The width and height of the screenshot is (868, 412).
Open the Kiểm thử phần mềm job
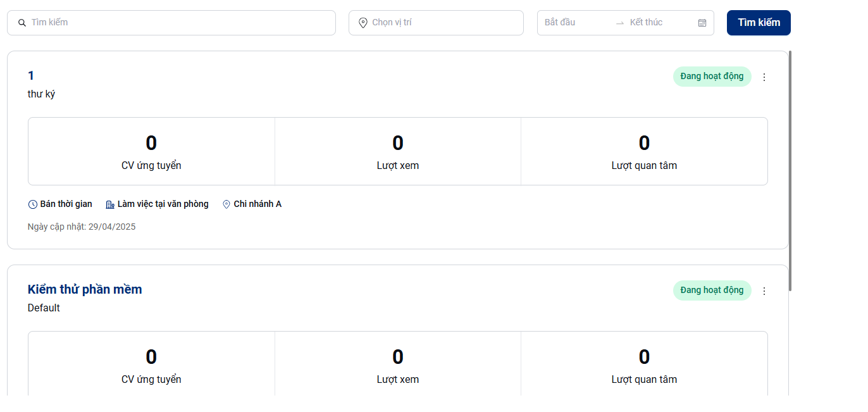(x=85, y=289)
